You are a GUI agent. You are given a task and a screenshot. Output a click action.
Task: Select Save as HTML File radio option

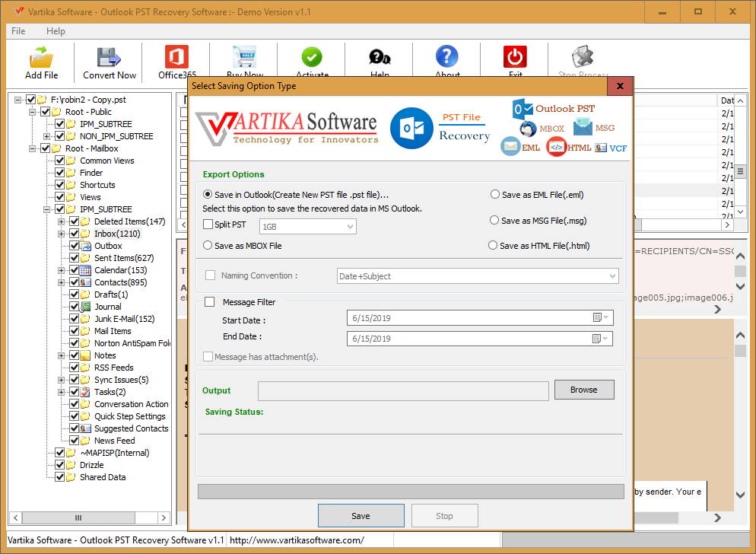tap(493, 245)
